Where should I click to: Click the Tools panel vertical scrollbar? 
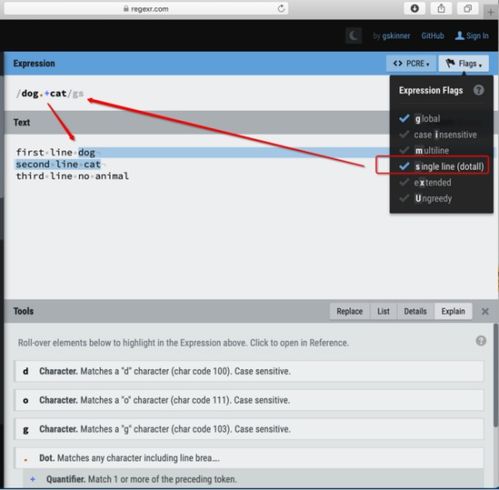pos(495,374)
